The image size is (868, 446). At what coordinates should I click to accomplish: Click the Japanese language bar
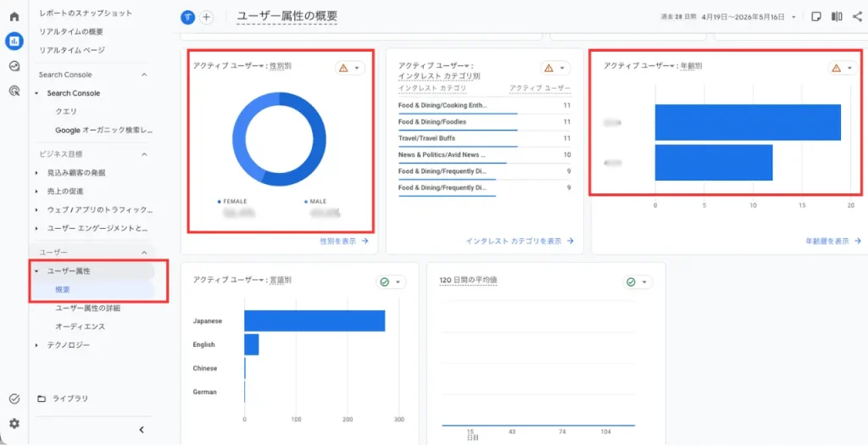pos(314,321)
